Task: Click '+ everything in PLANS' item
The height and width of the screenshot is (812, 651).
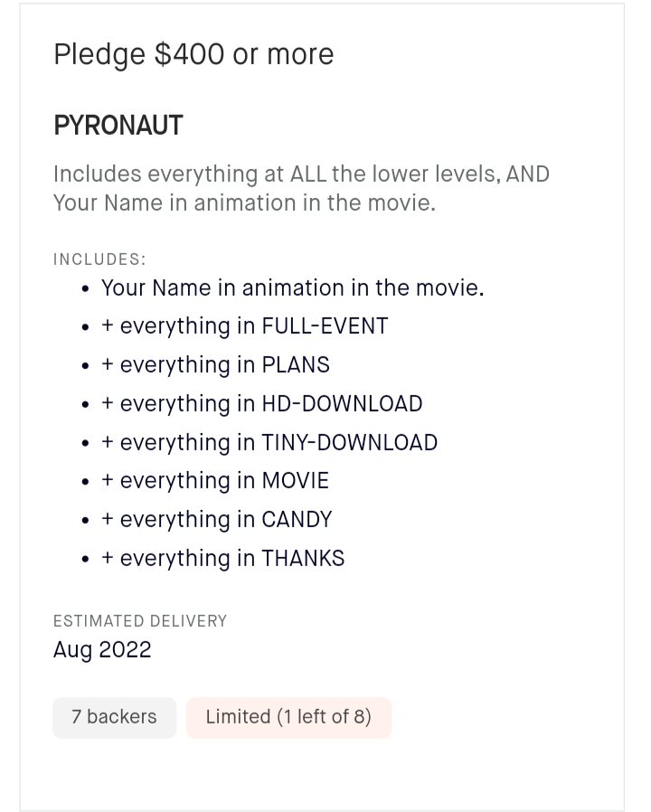Action: tap(215, 365)
